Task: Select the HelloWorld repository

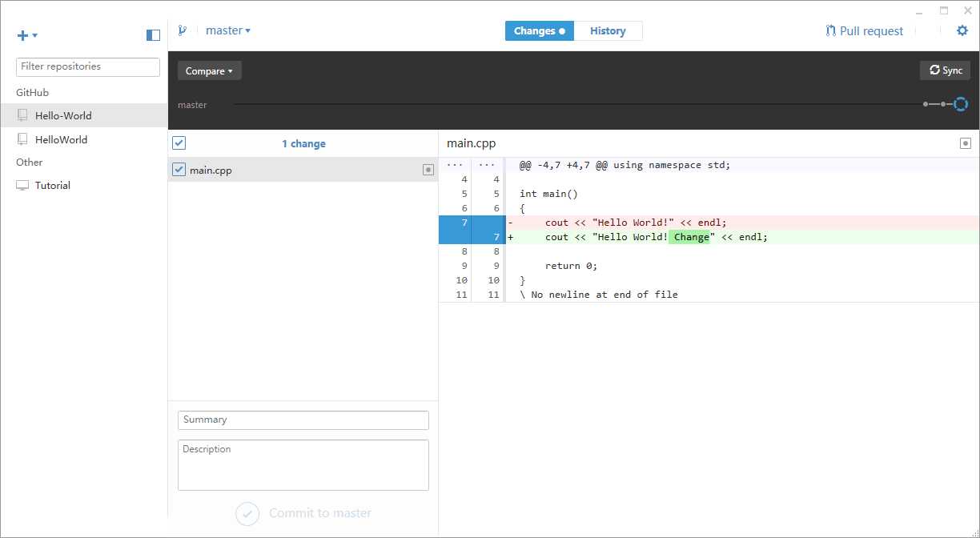Action: [x=84, y=139]
